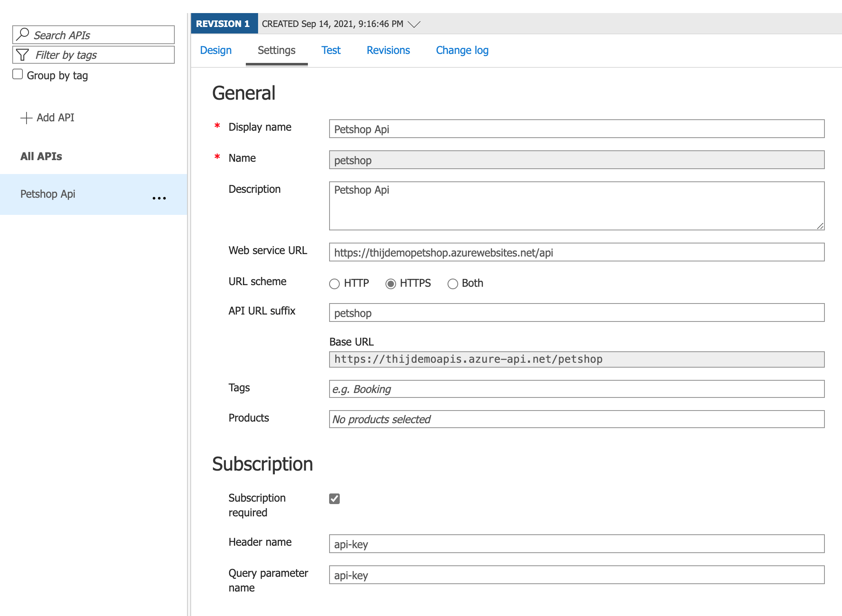Uncheck Subscription required checkbox
Screen dimensions: 842x616
coord(334,498)
